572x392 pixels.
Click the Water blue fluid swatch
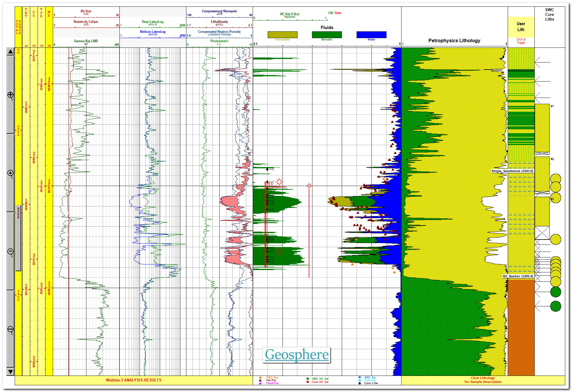(x=371, y=35)
